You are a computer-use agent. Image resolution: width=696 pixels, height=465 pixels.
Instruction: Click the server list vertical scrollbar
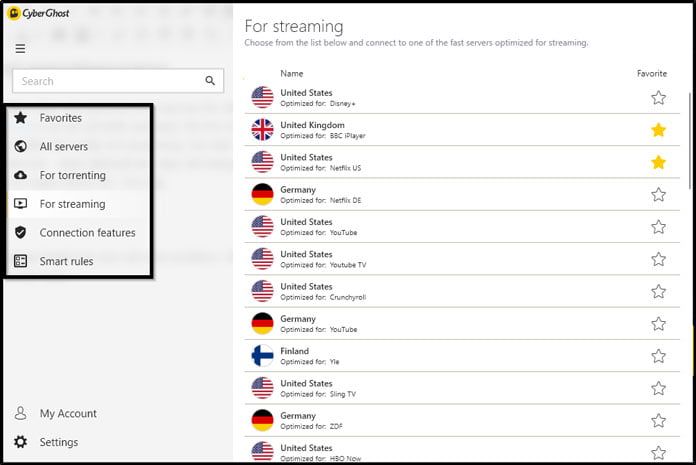[x=689, y=141]
